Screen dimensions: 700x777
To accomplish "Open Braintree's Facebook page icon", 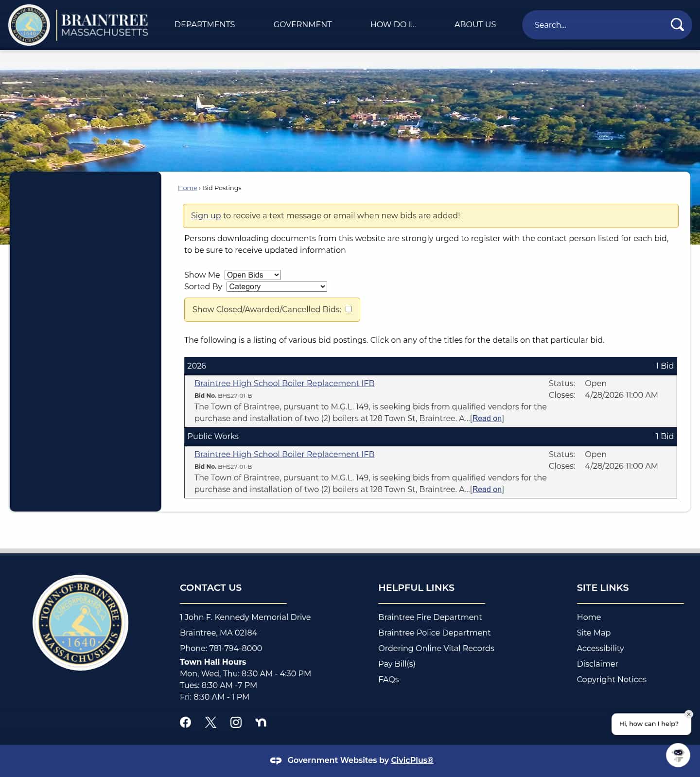I will click(x=185, y=722).
